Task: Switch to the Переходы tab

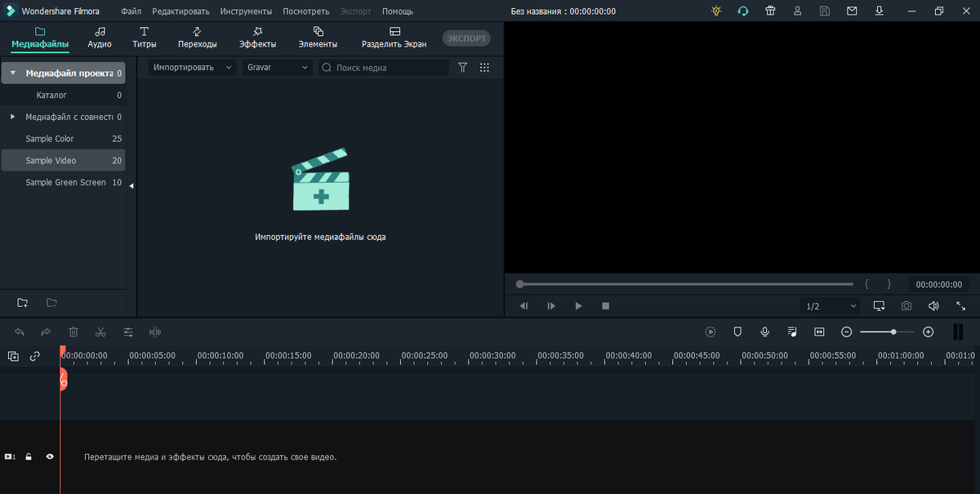Action: click(198, 38)
